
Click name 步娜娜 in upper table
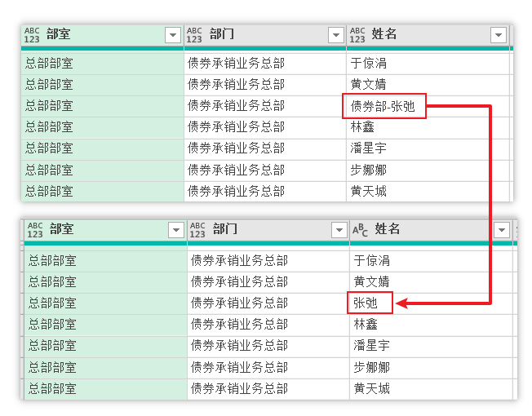pyautogui.click(x=369, y=170)
